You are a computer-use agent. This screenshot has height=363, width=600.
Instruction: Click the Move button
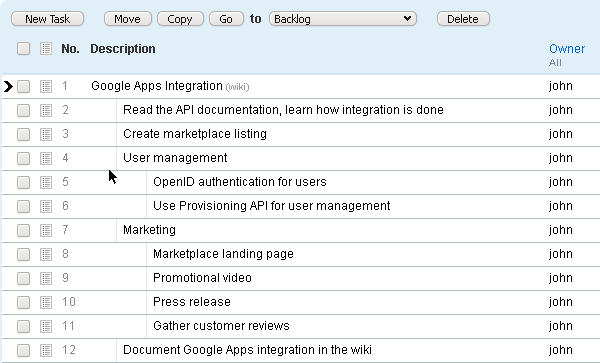click(128, 19)
